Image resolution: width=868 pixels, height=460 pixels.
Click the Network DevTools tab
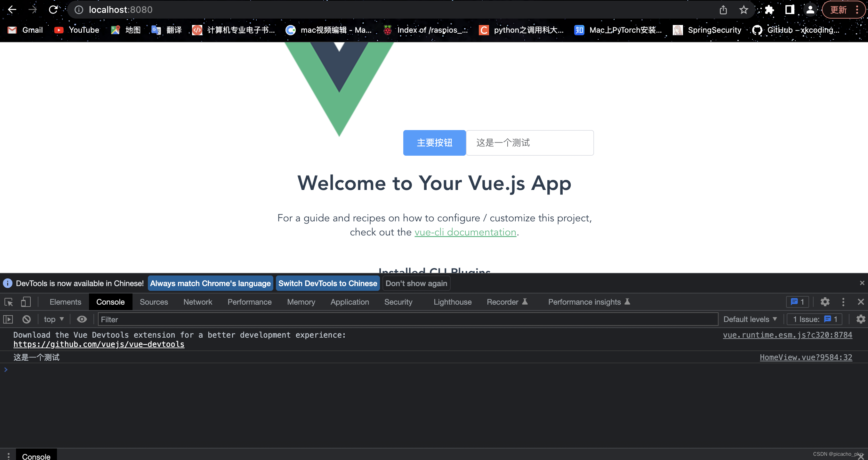point(197,301)
